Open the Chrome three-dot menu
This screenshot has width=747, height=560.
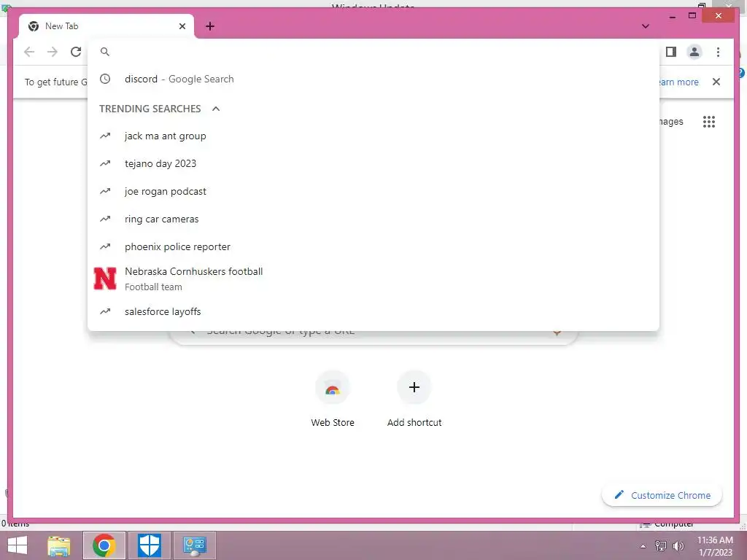click(x=718, y=52)
